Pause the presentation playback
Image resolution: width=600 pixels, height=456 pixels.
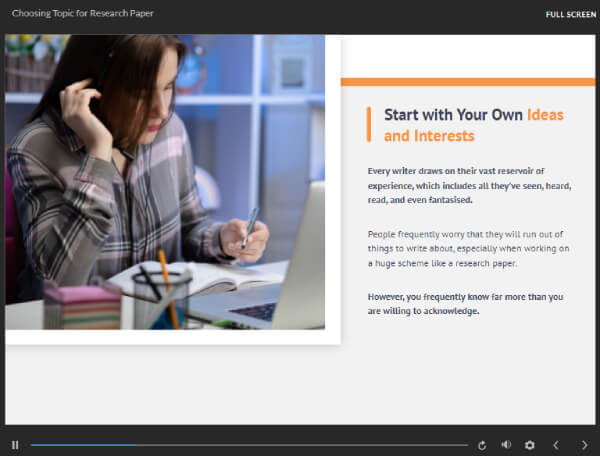pyautogui.click(x=15, y=445)
